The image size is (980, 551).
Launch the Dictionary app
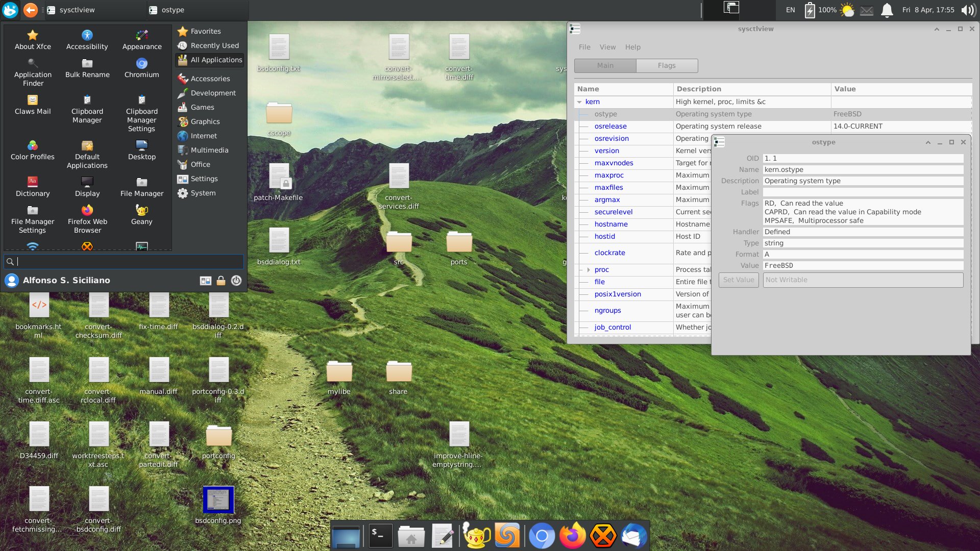33,187
